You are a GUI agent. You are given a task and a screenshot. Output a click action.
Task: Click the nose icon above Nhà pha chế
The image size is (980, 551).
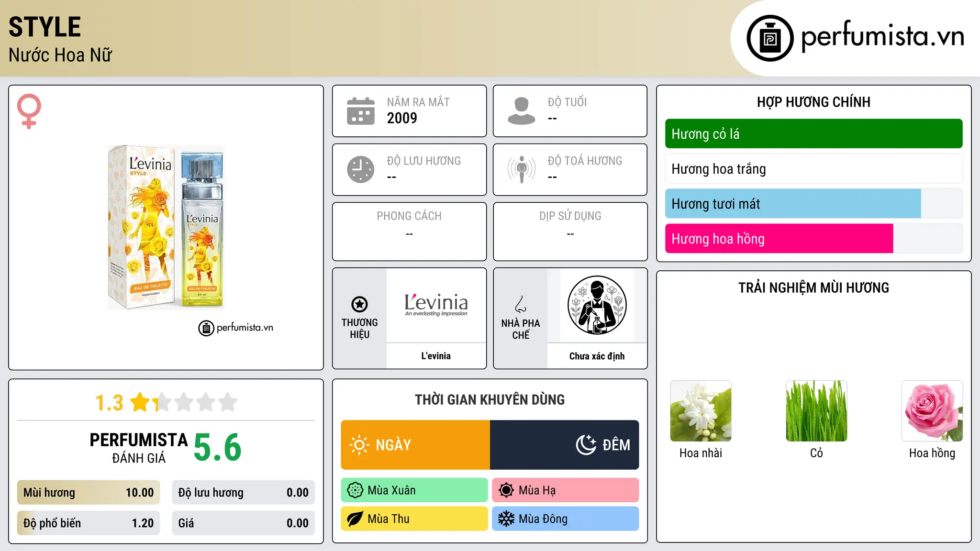click(521, 304)
